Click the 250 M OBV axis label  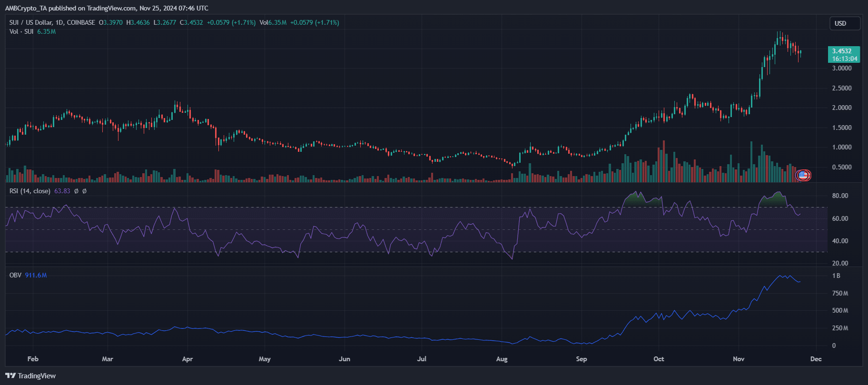click(840, 328)
